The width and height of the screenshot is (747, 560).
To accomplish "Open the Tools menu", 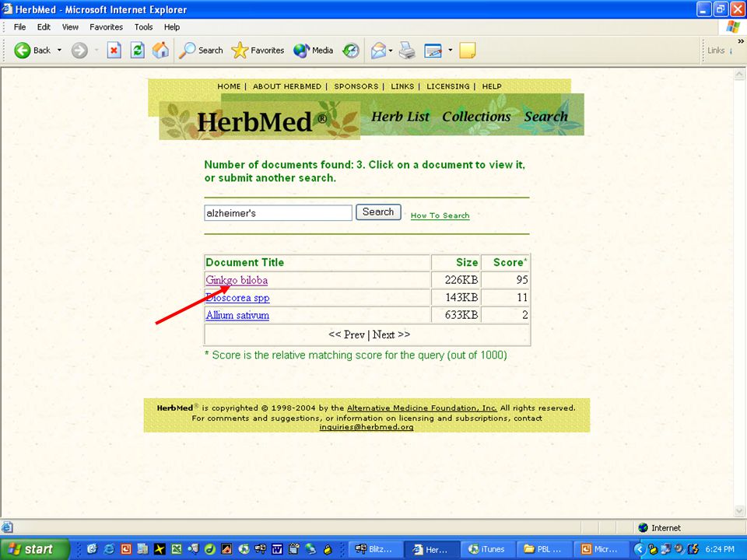I will [143, 27].
